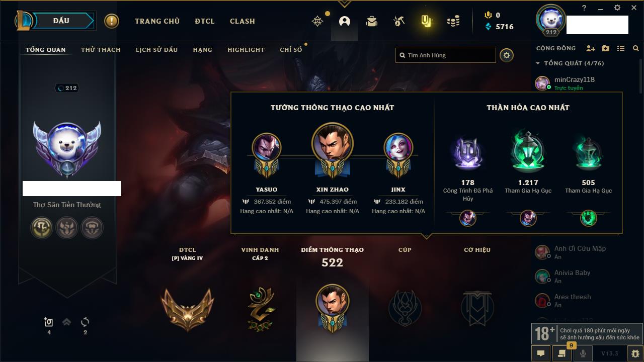This screenshot has height=362, width=644.
Task: Open the TRANG CHỦ menu item
Action: coord(157,21)
